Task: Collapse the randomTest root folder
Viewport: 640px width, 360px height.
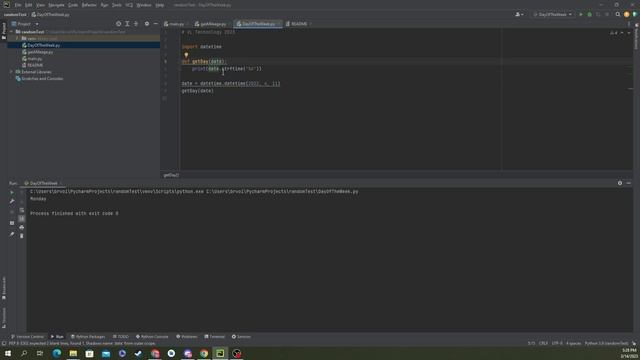Action: (x=12, y=31)
